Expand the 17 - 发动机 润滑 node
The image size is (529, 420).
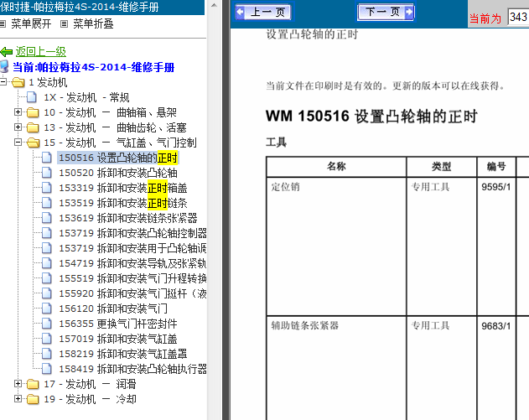18,384
